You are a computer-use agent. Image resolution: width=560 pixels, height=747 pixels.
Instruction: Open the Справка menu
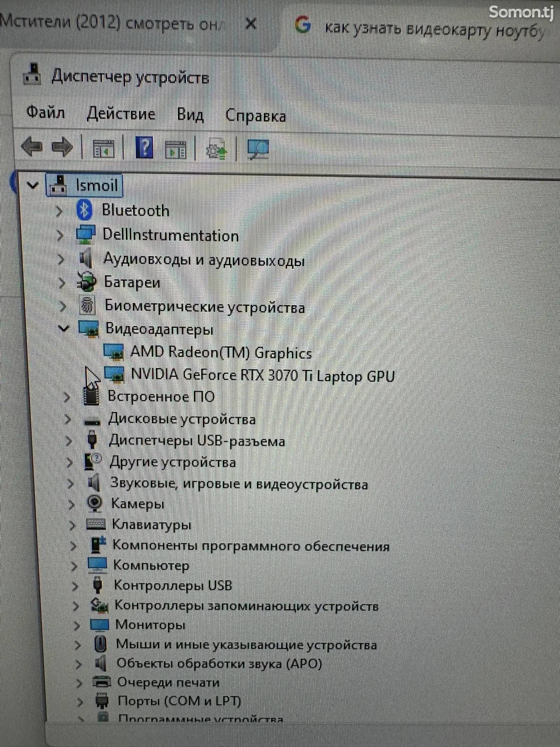coord(255,116)
